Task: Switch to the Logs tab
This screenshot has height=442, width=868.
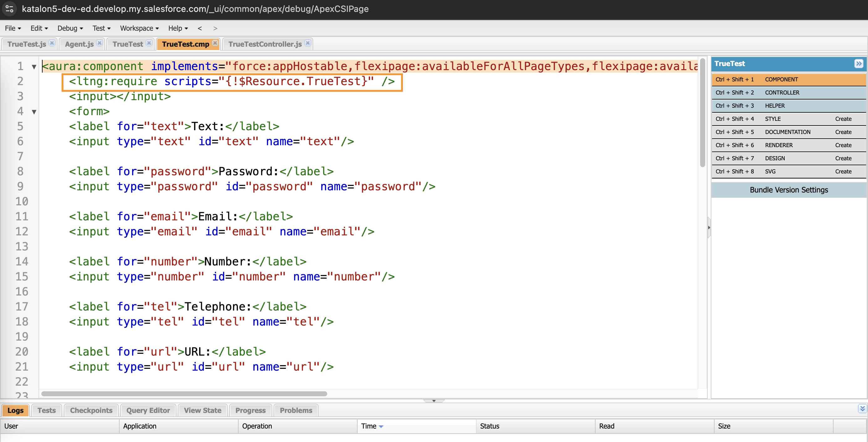Action: pos(16,410)
